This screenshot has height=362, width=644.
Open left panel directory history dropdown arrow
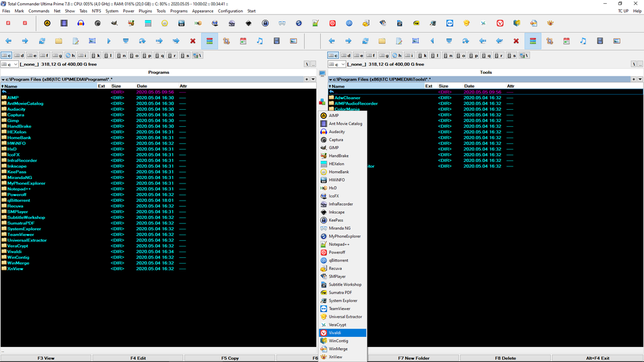313,79
